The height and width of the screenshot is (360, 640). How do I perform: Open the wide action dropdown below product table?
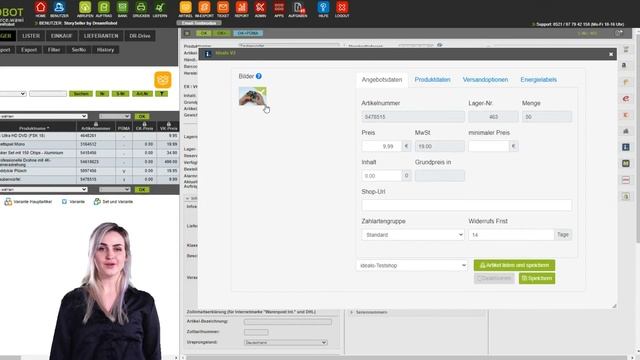pyautogui.click(x=44, y=189)
